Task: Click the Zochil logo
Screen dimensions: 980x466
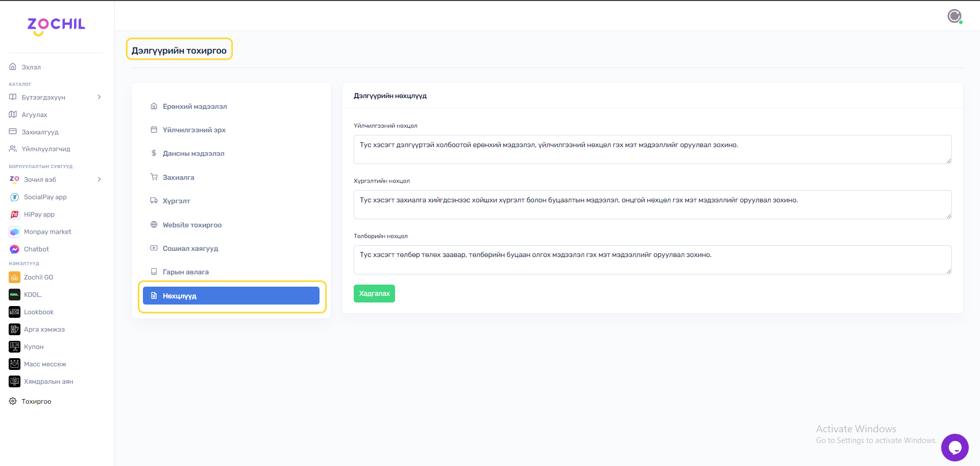Action: (56, 26)
